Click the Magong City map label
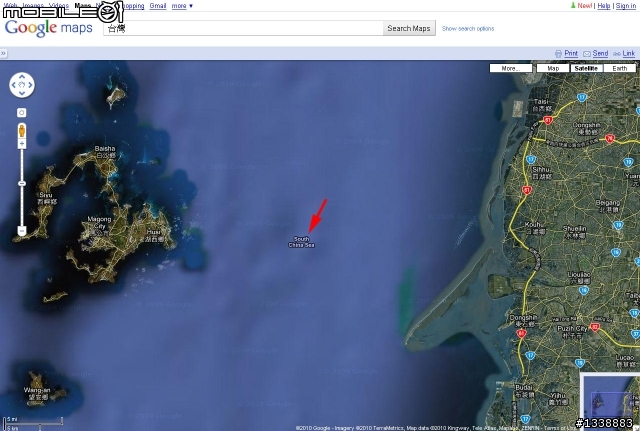 click(x=99, y=226)
